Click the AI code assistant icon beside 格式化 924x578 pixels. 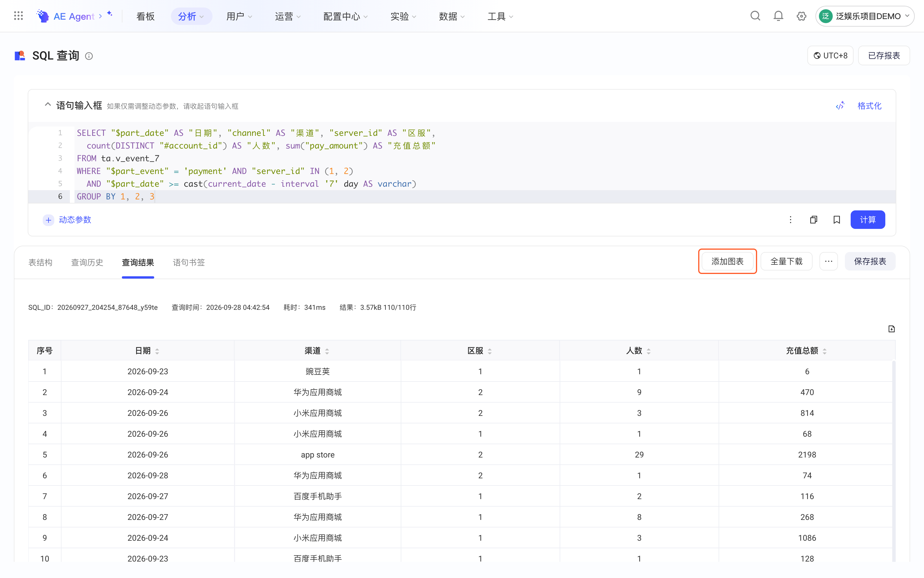click(840, 106)
